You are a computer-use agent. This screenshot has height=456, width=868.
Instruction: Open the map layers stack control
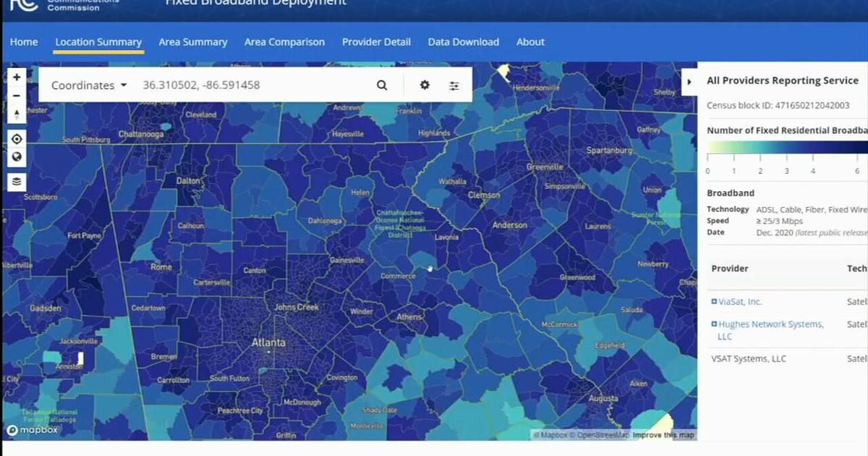click(x=17, y=182)
